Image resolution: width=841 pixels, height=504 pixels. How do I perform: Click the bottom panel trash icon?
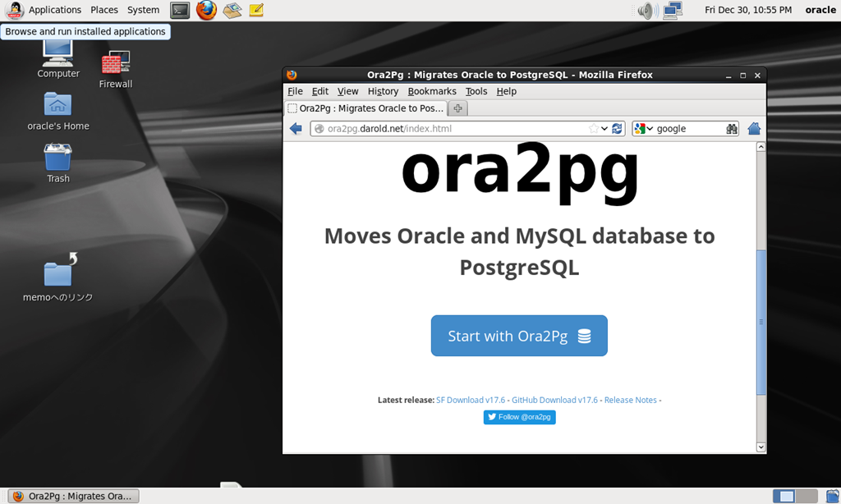(x=832, y=496)
